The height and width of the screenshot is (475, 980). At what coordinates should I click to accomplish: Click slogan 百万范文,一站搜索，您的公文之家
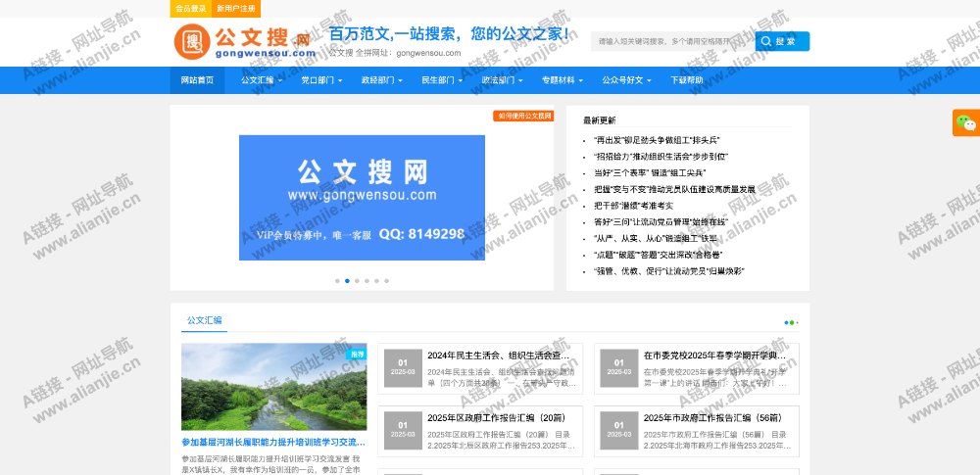(x=450, y=33)
